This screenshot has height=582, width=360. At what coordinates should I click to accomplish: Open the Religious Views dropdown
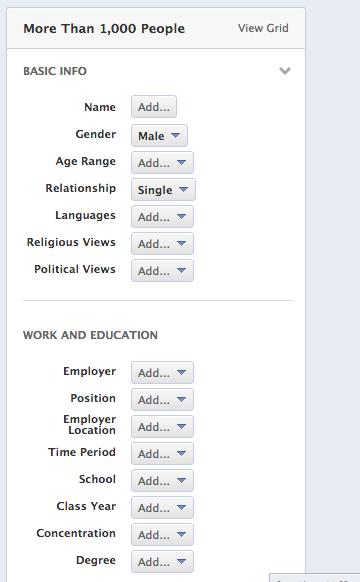[162, 243]
